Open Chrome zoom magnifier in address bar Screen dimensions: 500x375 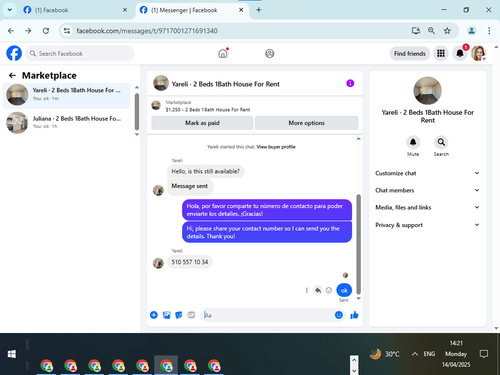tap(431, 31)
